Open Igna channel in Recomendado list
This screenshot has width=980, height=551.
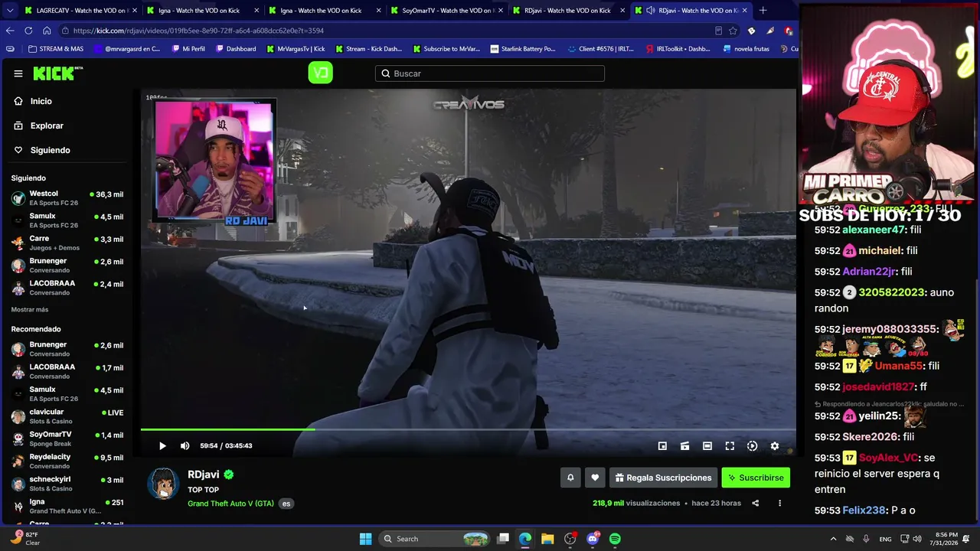click(x=67, y=506)
